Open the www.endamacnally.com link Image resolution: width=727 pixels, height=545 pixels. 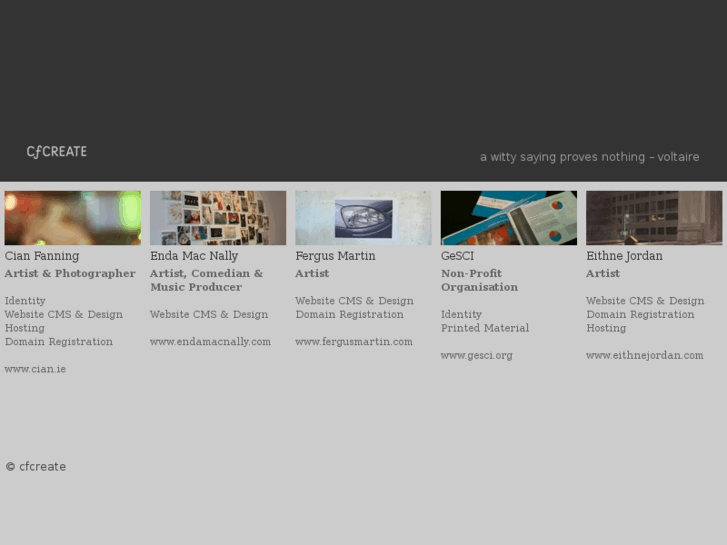coord(210,342)
